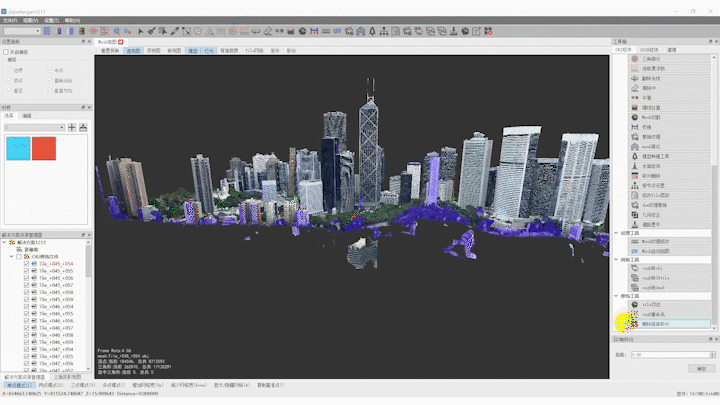720x405 pixels.
Task: Toggle Tile_+046_+054 checkbox
Action: (x=26, y=307)
